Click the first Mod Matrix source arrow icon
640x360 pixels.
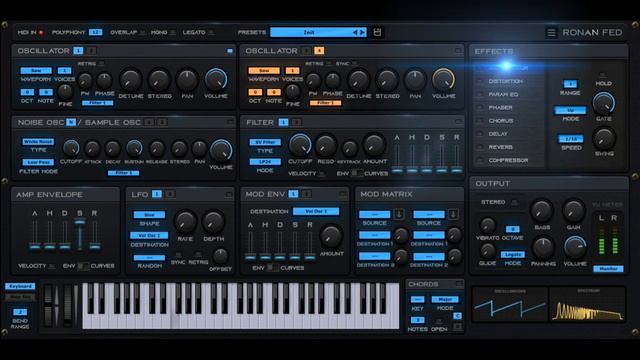pos(399,214)
